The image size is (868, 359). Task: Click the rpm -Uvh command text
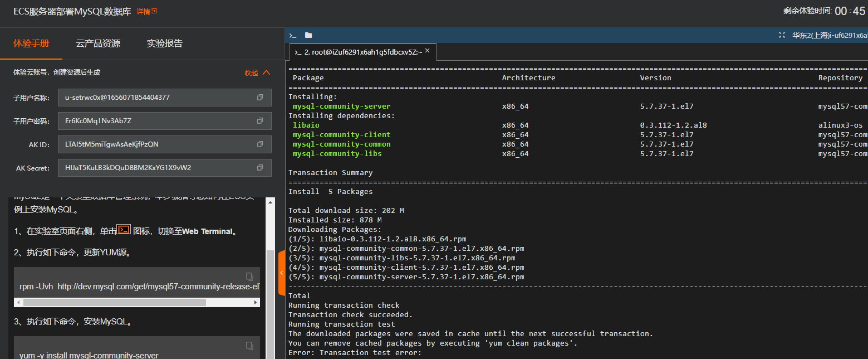(140, 287)
